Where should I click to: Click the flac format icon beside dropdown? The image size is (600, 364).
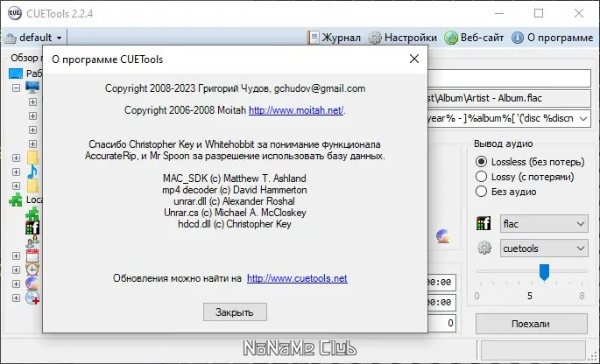point(484,223)
